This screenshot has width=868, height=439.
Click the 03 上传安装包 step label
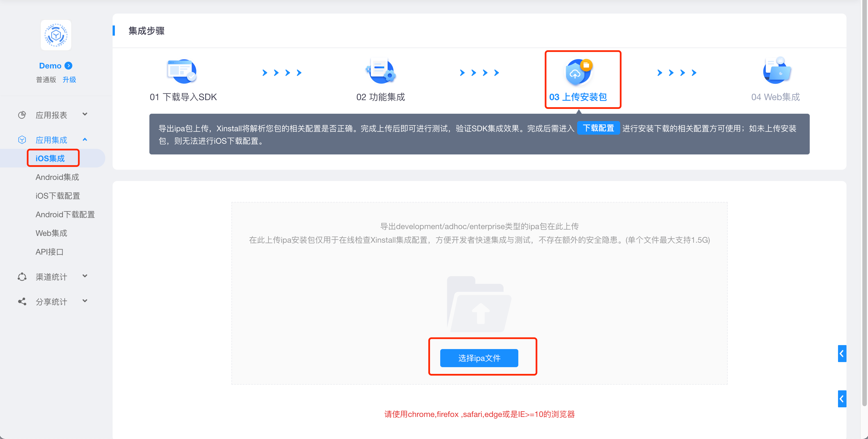578,97
